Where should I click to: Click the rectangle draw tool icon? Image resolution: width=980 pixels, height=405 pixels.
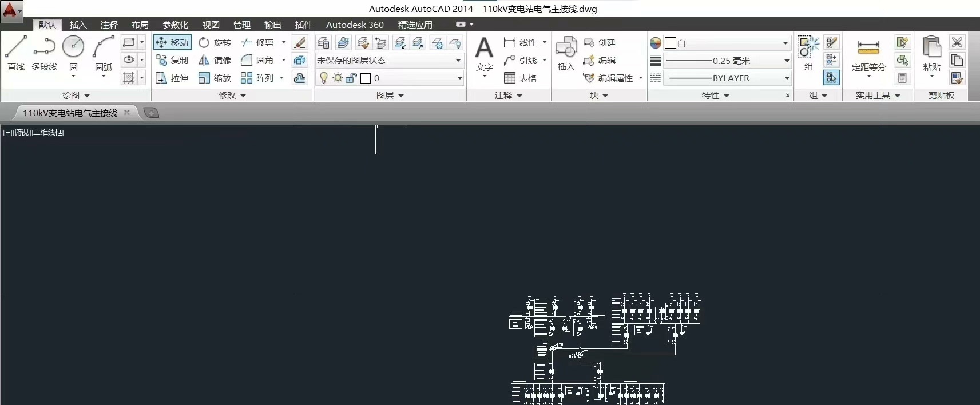click(129, 42)
